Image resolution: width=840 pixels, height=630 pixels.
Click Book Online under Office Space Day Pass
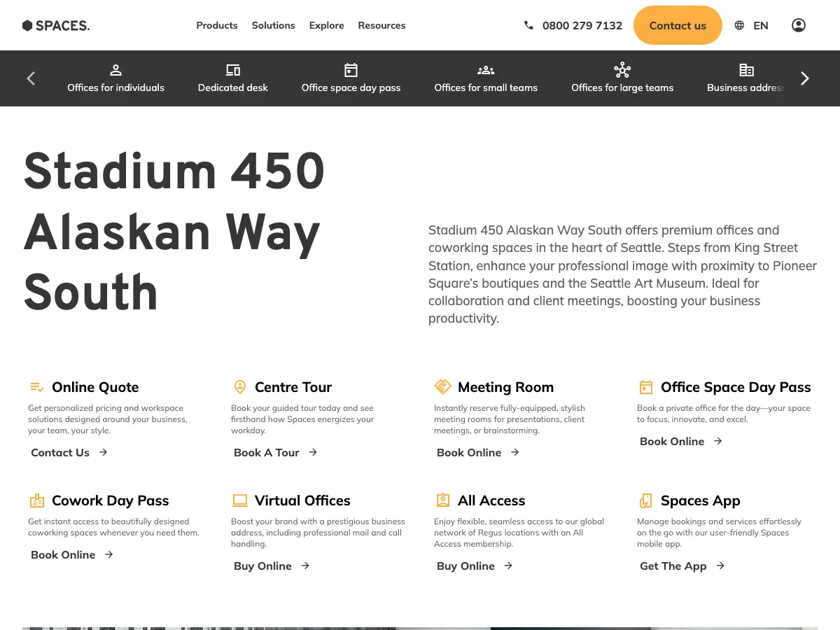(681, 441)
